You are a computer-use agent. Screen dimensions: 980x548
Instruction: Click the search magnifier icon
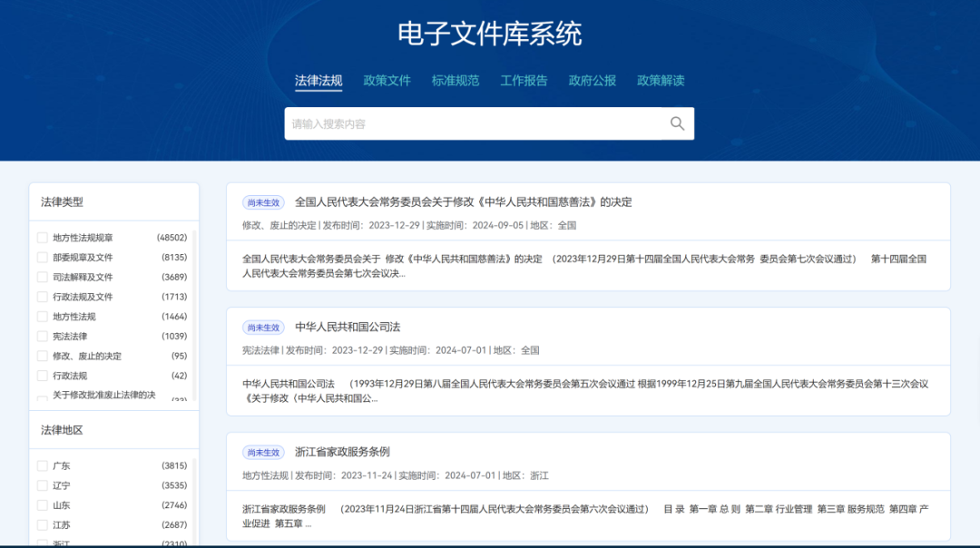[677, 122]
